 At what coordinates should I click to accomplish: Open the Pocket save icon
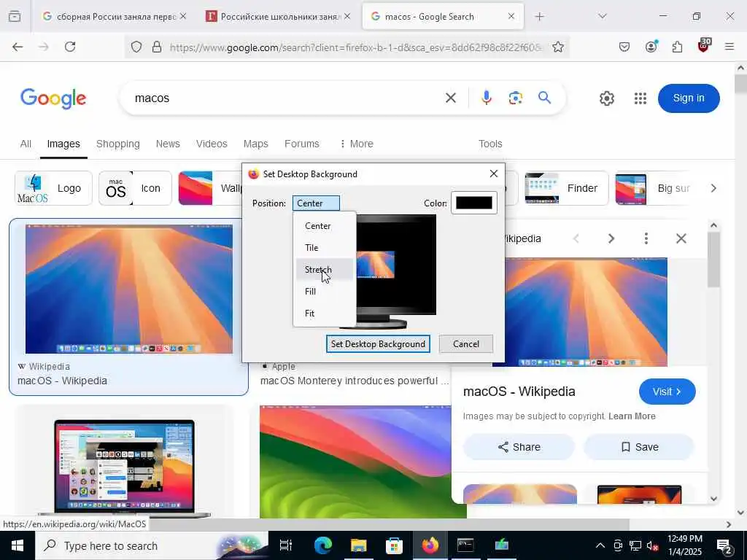tap(624, 47)
